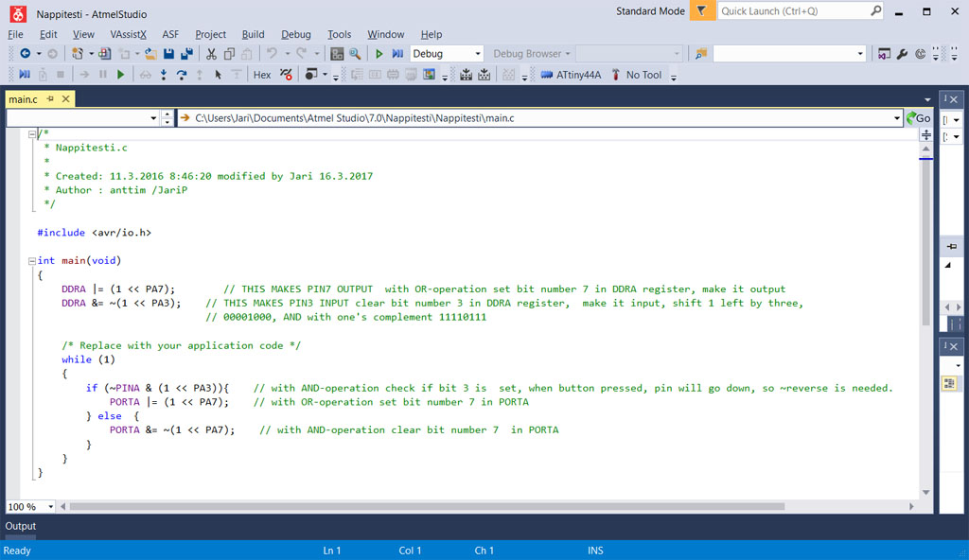This screenshot has height=560, width=969.
Task: Open the File menu
Action: pyautogui.click(x=15, y=35)
